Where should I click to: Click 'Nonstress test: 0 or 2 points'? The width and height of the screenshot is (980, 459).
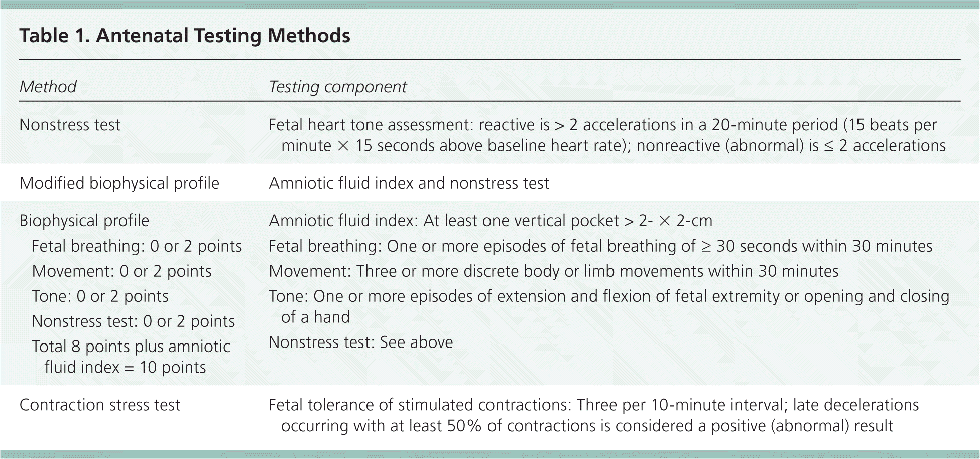pos(133,321)
